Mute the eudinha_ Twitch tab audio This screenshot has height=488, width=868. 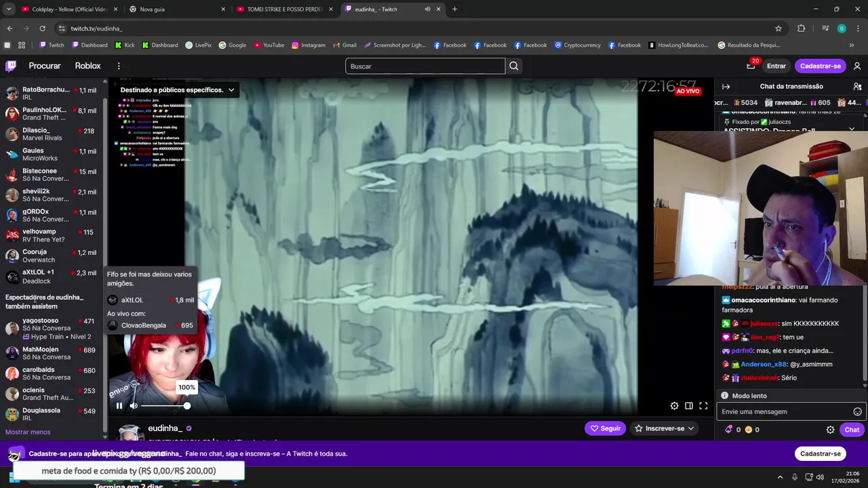pos(427,9)
